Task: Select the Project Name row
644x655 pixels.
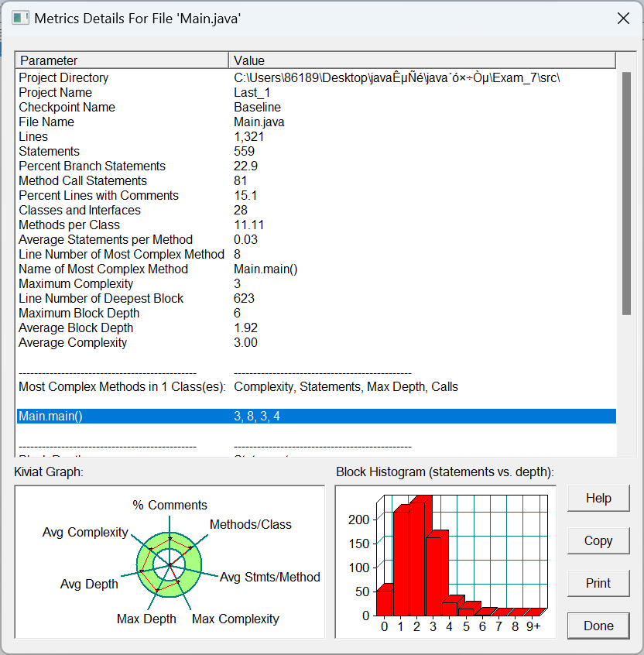Action: [x=316, y=92]
